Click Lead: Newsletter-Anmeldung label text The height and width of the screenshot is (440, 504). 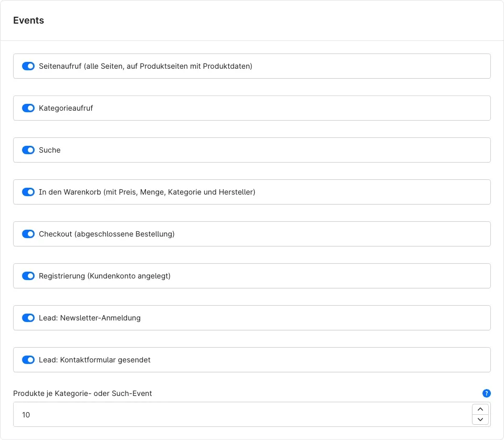pyautogui.click(x=90, y=318)
